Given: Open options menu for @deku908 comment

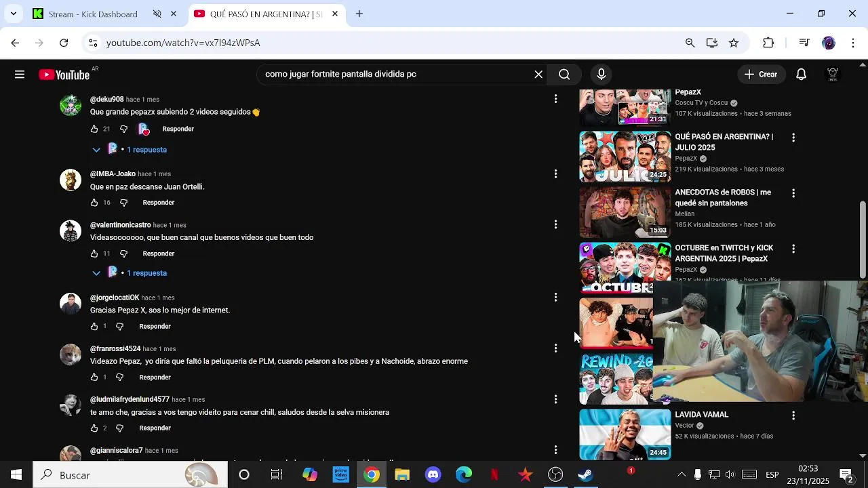Looking at the screenshot, I should [x=555, y=99].
